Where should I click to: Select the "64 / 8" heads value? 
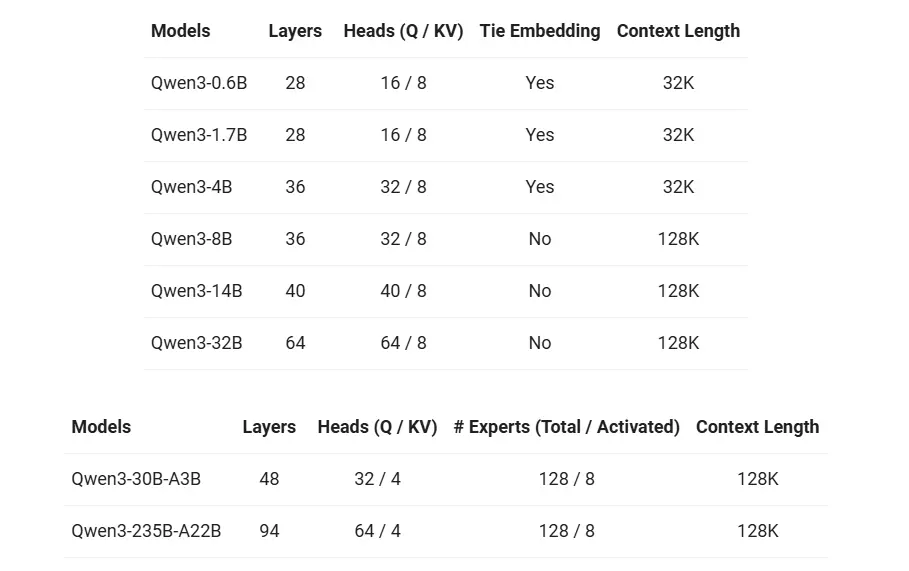click(403, 343)
